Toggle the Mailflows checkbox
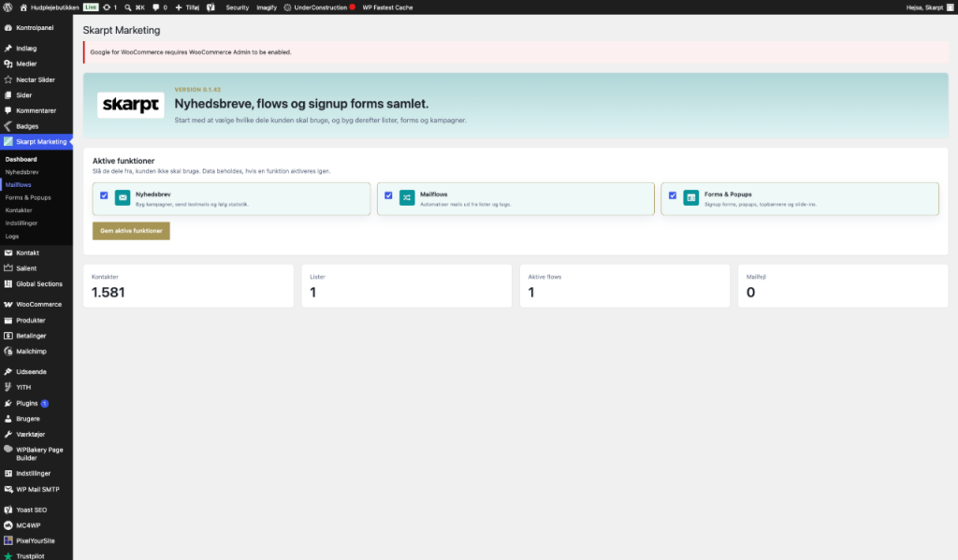 point(388,195)
